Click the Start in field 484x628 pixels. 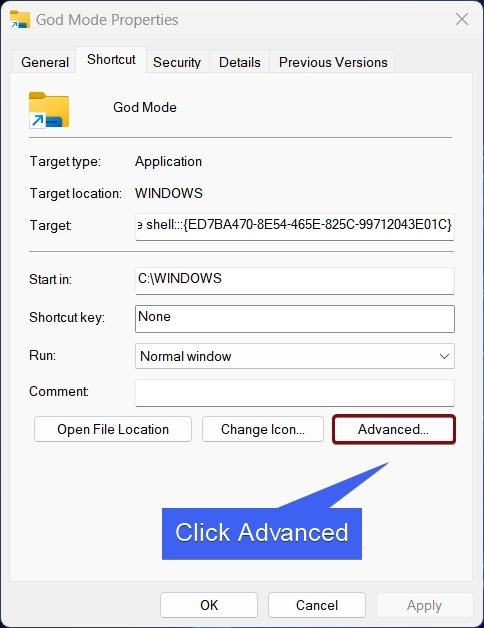click(x=295, y=281)
